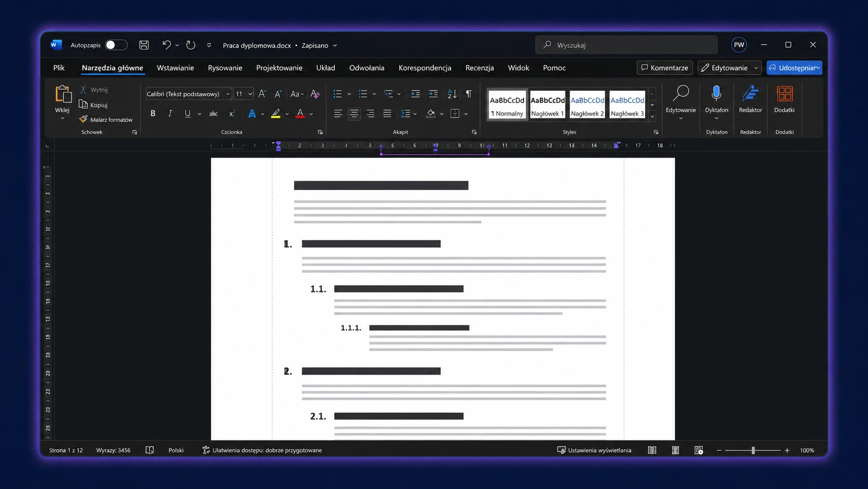
Task: Click the Bold formatting icon
Action: [153, 113]
